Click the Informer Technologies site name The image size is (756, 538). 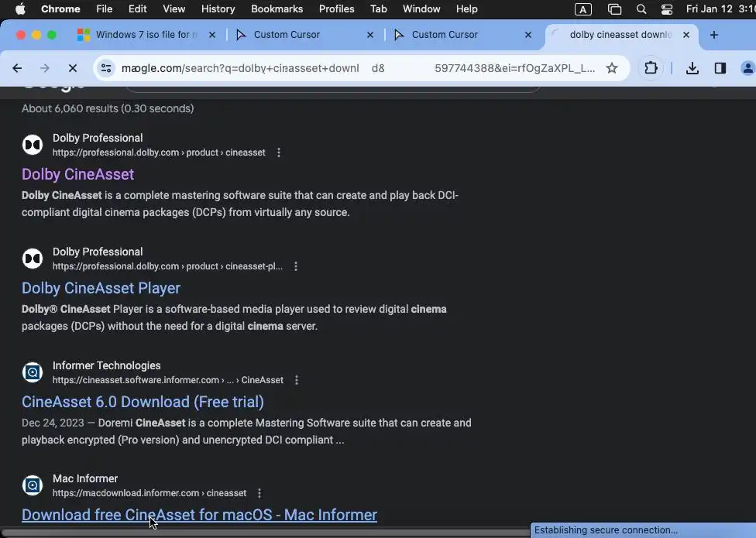click(x=107, y=365)
